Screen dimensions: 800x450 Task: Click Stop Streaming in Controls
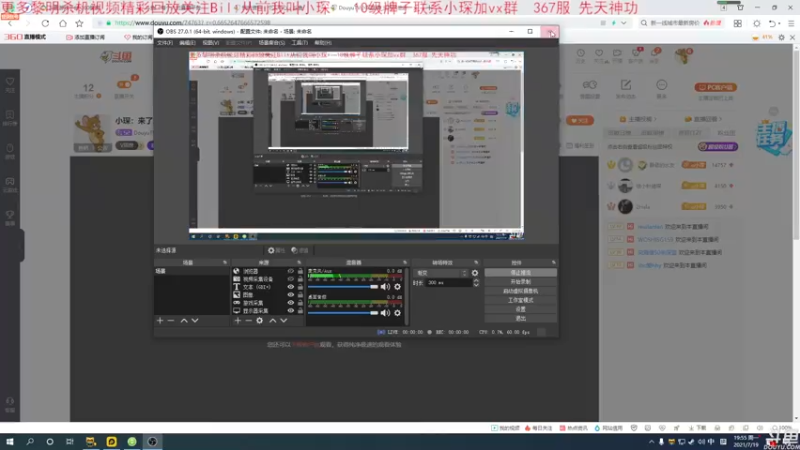tap(520, 272)
